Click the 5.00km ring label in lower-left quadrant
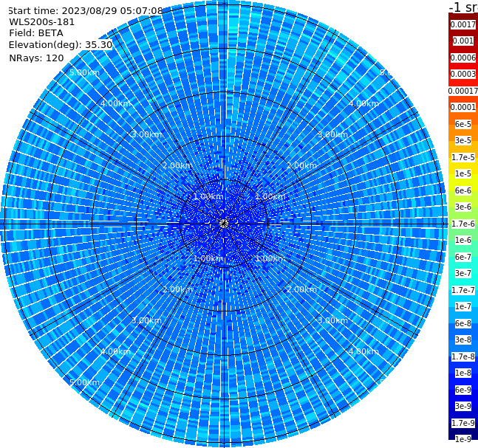Screen dimensions: 478x448 (84, 382)
